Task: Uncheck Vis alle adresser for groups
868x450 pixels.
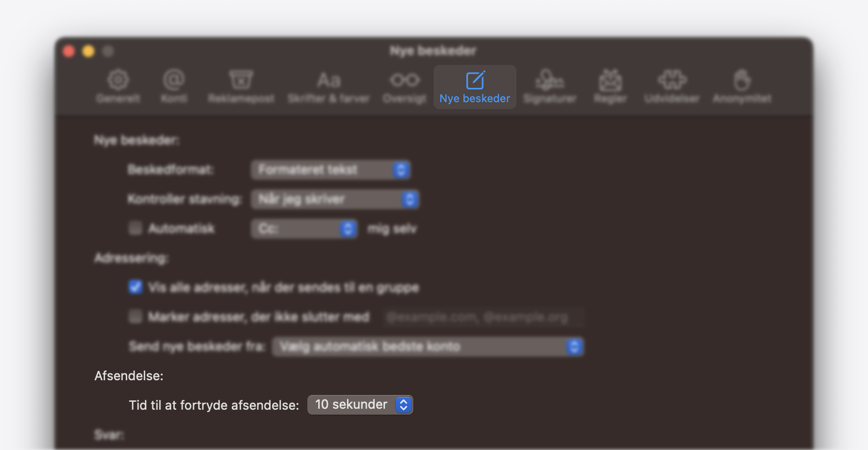Action: click(136, 287)
